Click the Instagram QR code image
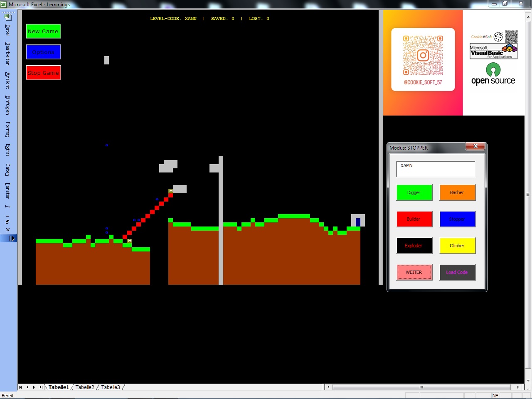The height and width of the screenshot is (399, 532). (x=423, y=55)
